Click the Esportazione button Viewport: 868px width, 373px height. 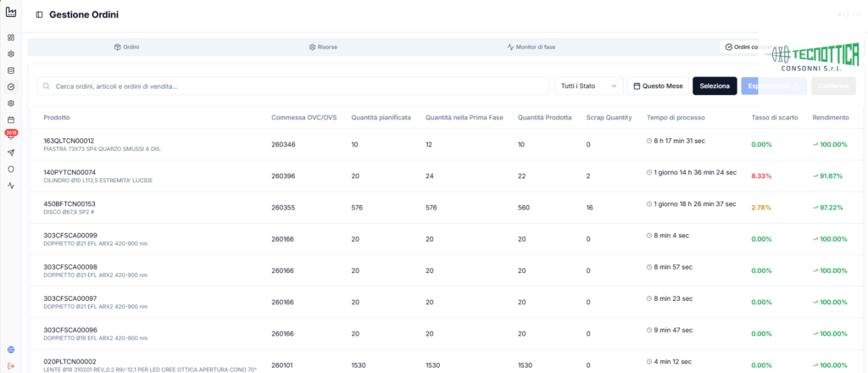point(773,86)
